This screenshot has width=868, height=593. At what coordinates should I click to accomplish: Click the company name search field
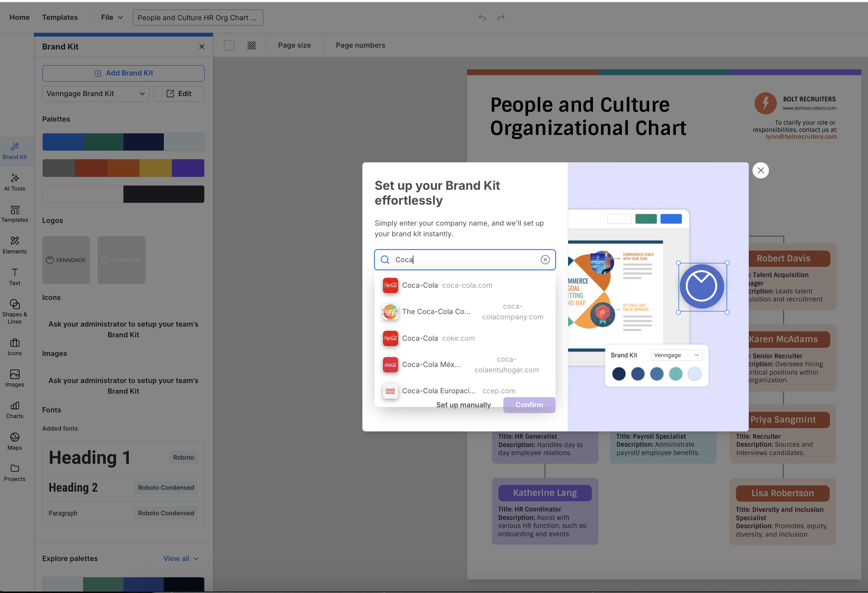tap(465, 260)
